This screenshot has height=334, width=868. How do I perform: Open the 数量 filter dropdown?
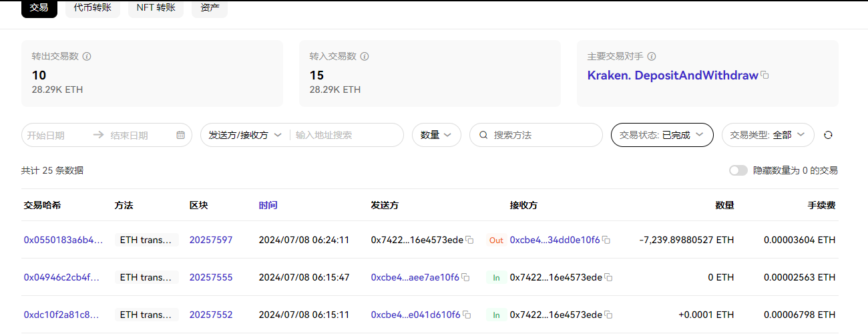point(436,135)
